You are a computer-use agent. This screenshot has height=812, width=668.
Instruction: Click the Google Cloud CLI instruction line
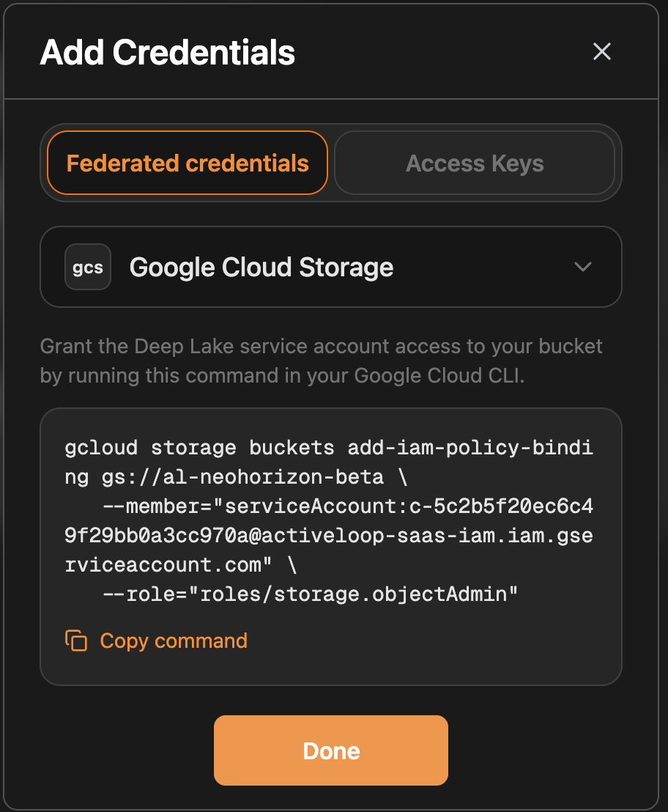[282, 375]
